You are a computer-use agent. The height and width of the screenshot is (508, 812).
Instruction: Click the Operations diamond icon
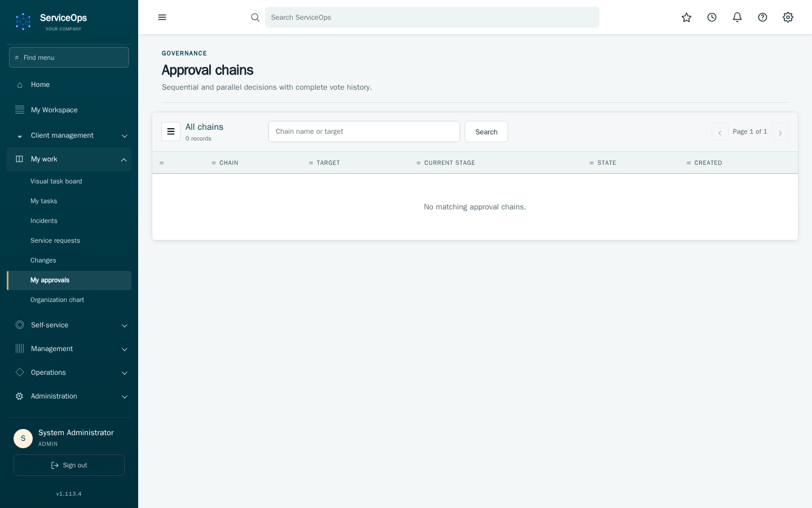point(20,373)
